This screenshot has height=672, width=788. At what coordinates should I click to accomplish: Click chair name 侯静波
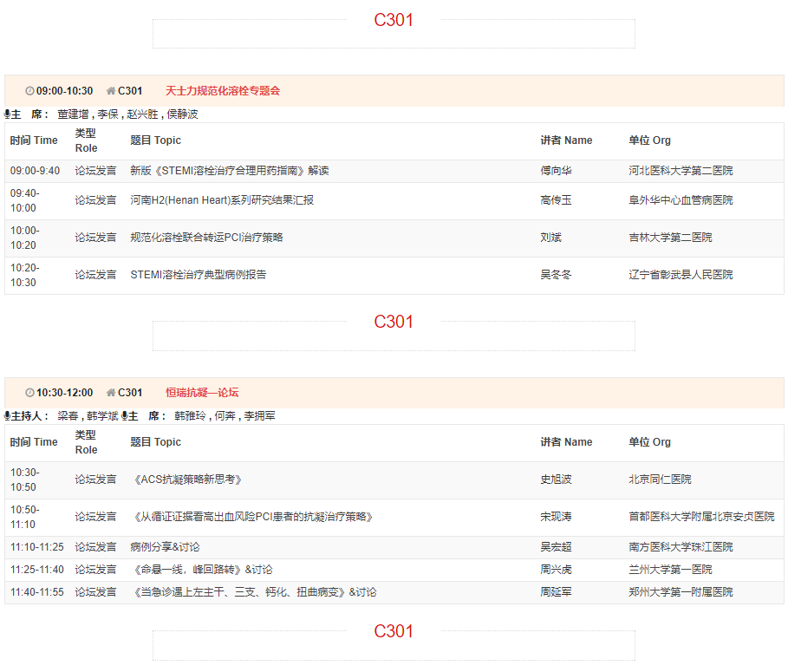point(182,114)
